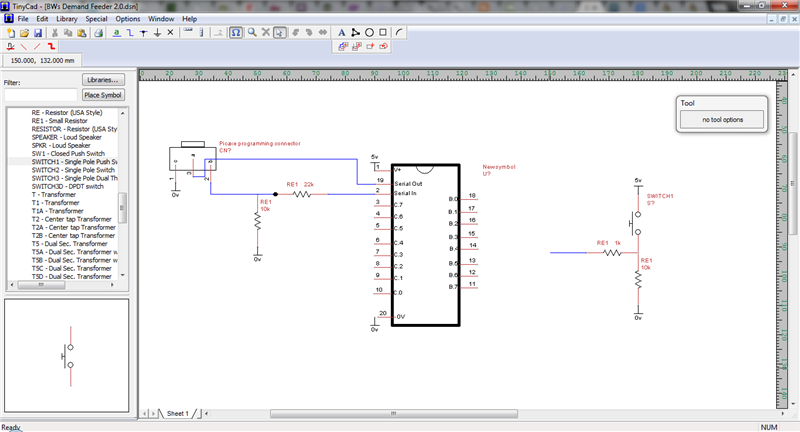The height and width of the screenshot is (432, 800).
Task: Save the design with the floppy disk icon
Action: tap(37, 32)
